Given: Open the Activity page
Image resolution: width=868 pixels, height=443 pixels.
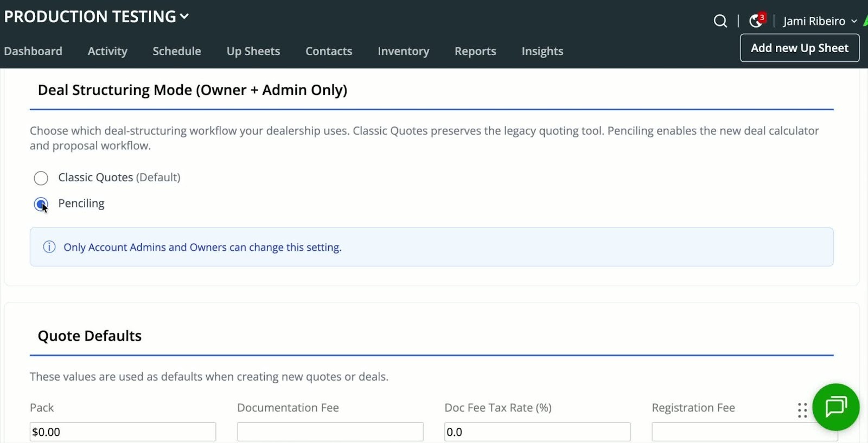Looking at the screenshot, I should pyautogui.click(x=107, y=51).
